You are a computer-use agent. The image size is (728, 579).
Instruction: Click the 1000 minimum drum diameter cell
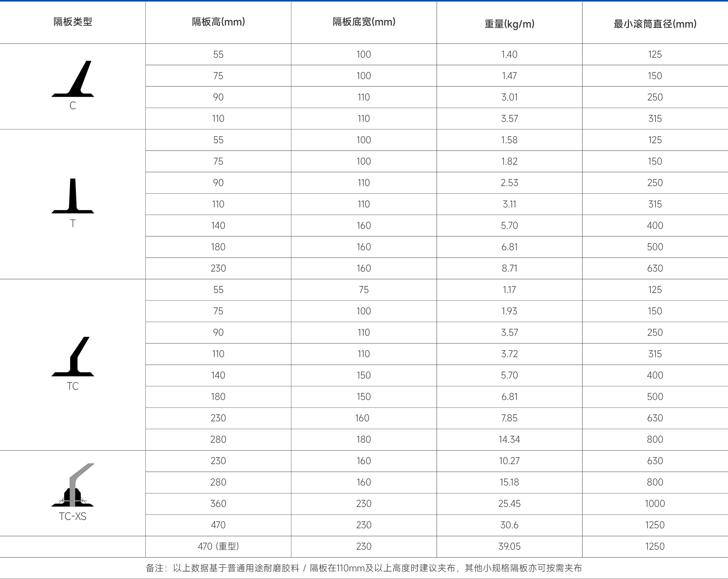pos(655,504)
